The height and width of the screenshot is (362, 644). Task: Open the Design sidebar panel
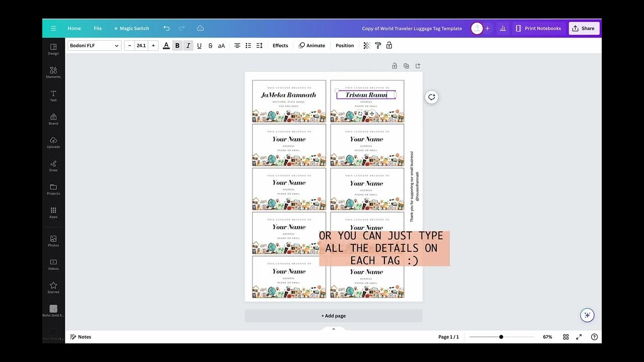pyautogui.click(x=53, y=49)
